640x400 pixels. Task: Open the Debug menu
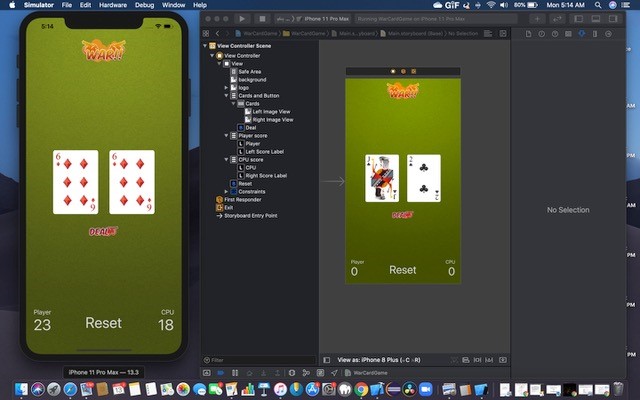pyautogui.click(x=145, y=5)
